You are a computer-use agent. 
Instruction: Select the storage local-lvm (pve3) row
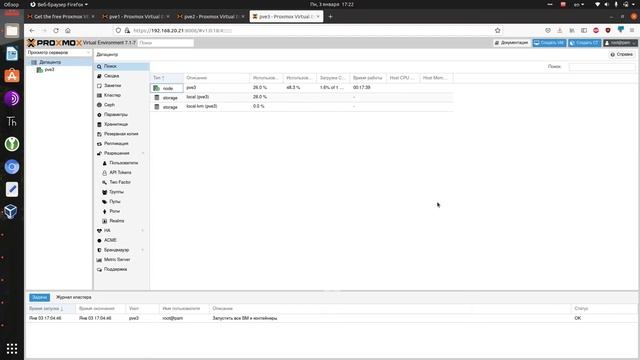point(302,107)
